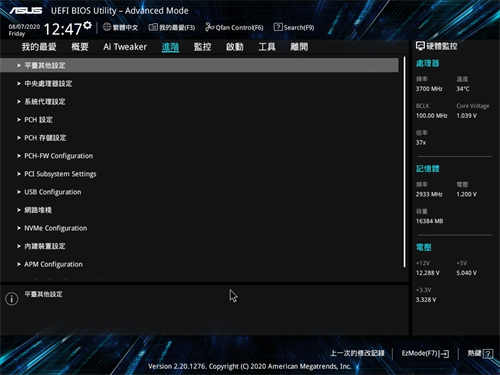Click the 電壓 section heading
500x375 pixels.
click(424, 247)
